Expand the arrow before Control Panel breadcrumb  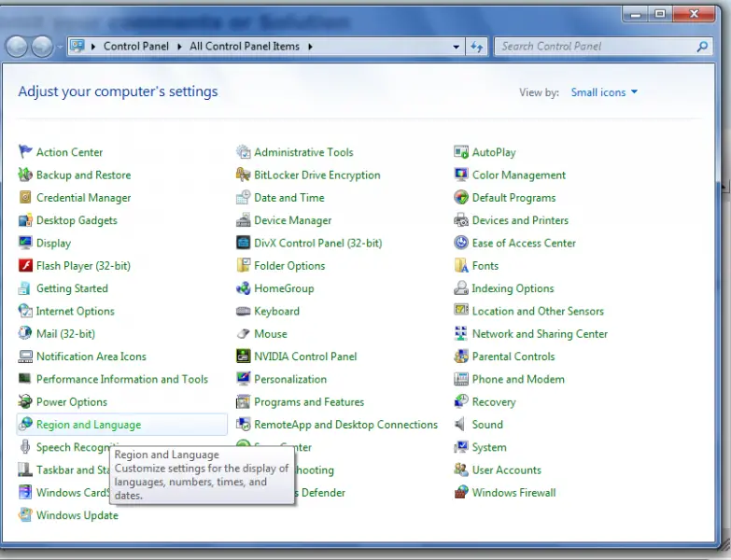pyautogui.click(x=93, y=47)
